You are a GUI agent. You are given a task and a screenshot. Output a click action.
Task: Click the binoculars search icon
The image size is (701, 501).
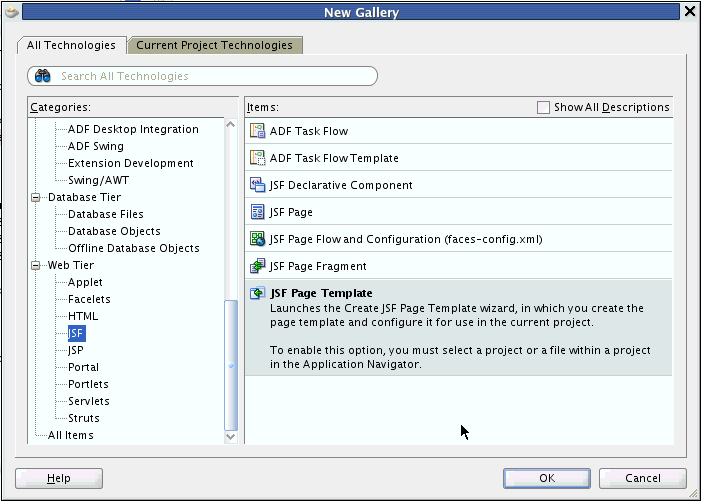[43, 76]
